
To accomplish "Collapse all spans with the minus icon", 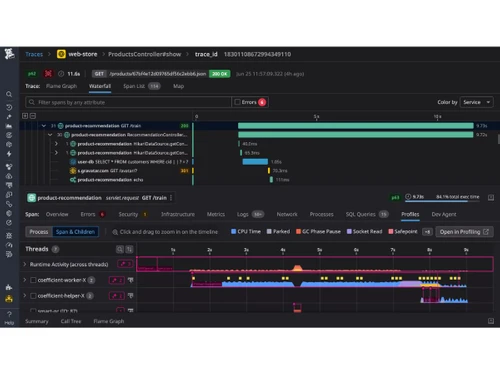I will tap(33, 116).
